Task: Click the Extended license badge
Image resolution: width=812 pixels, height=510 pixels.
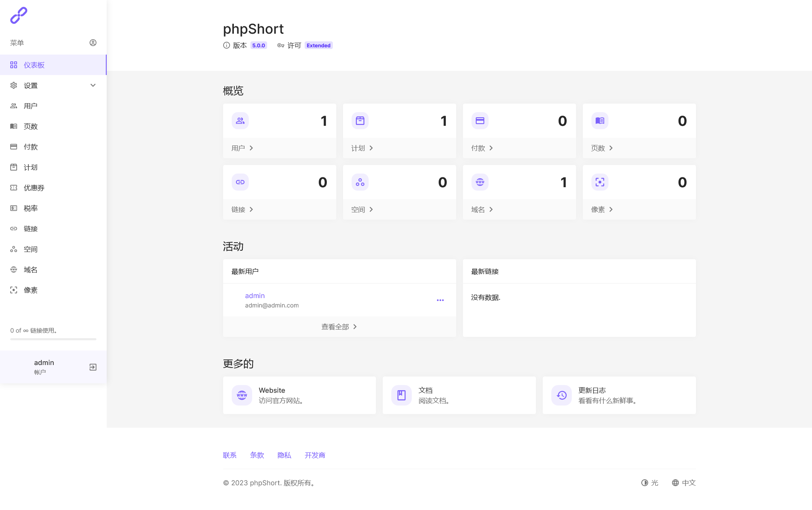Action: [319, 46]
